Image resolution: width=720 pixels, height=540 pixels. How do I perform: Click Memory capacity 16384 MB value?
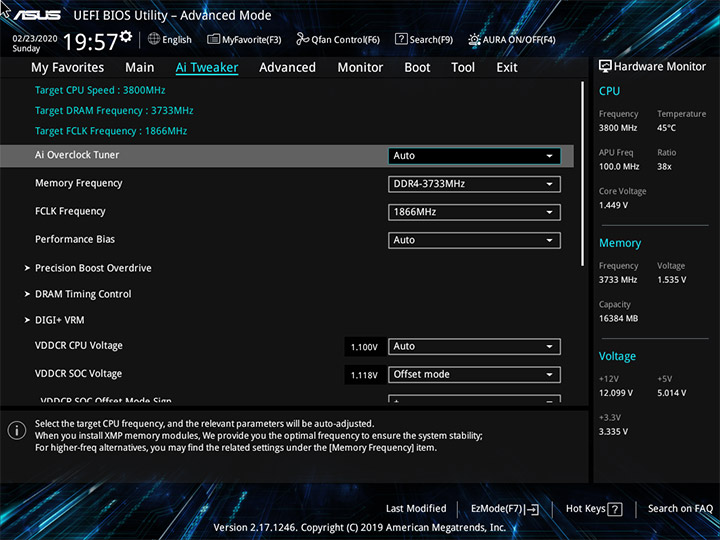tap(619, 318)
